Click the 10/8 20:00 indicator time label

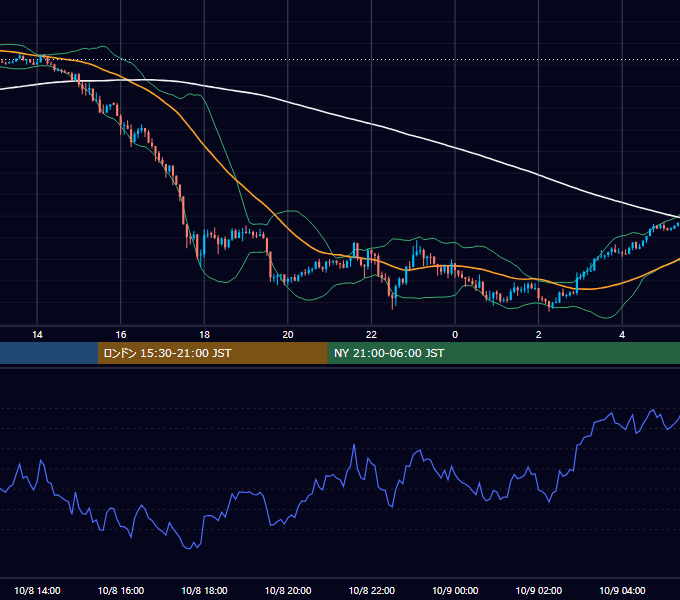pyautogui.click(x=288, y=590)
